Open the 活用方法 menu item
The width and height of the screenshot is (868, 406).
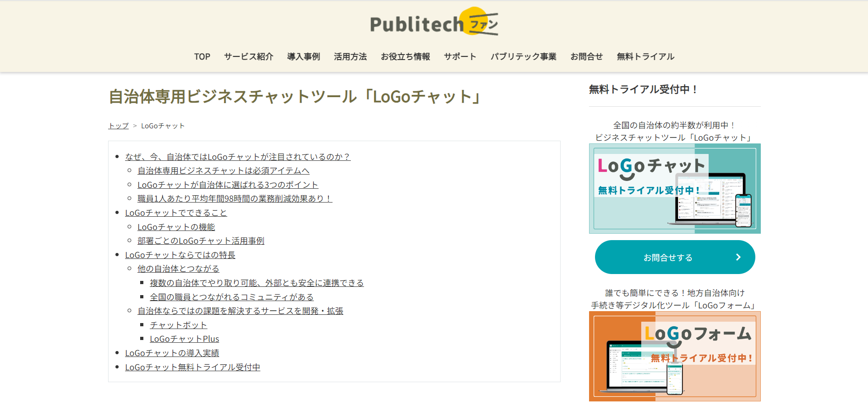pos(350,57)
